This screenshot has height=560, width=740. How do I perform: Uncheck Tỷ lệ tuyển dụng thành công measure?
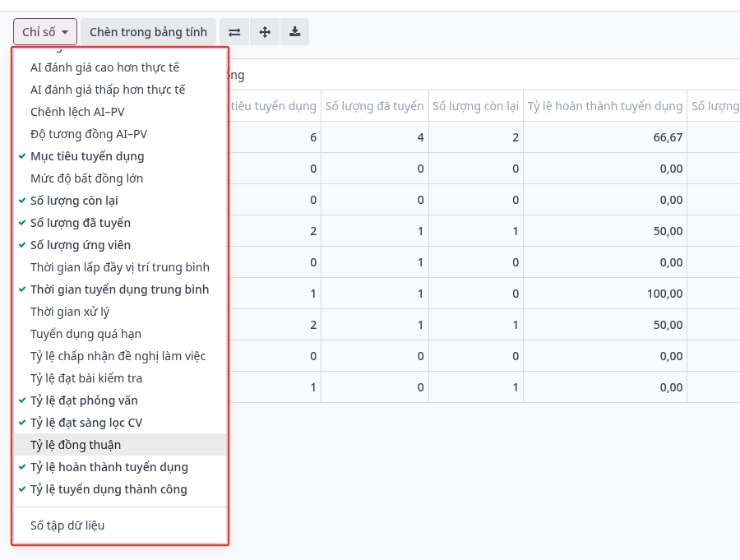click(x=120, y=489)
